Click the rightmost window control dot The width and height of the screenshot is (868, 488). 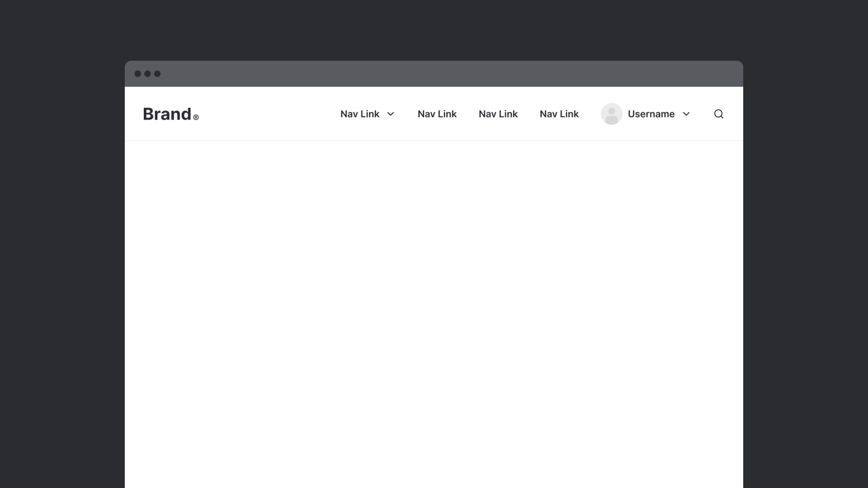pos(157,74)
